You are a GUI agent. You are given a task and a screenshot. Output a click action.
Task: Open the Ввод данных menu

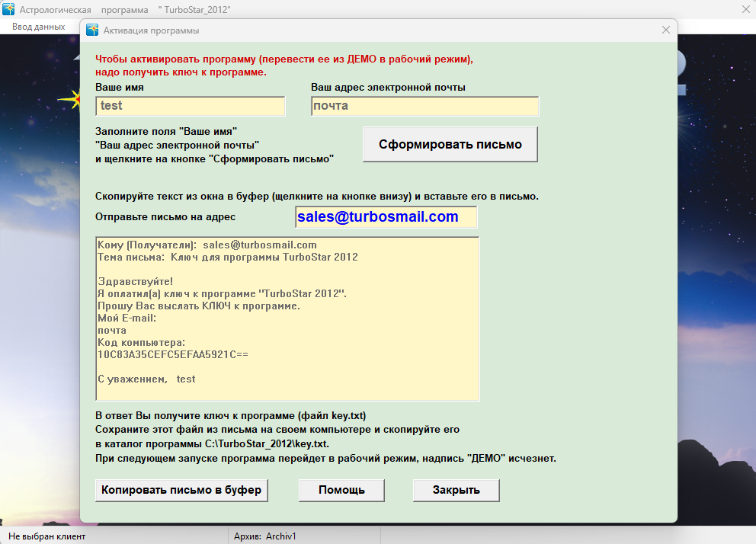tap(39, 27)
